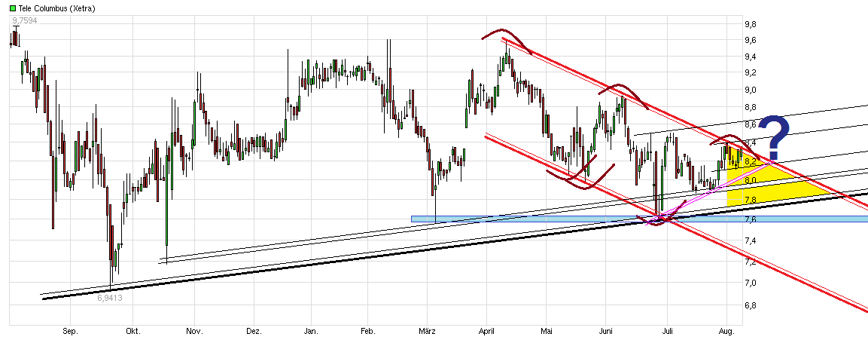868x343 pixels.
Task: Click the März label on time axis
Action: pyautogui.click(x=427, y=332)
